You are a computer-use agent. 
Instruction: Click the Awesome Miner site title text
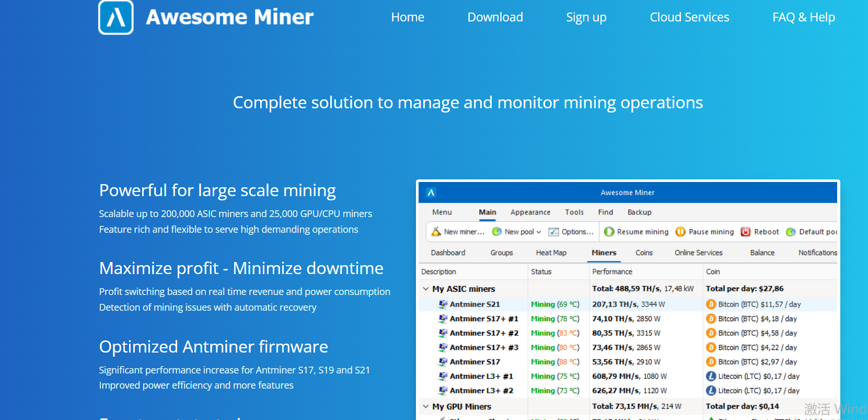(229, 17)
